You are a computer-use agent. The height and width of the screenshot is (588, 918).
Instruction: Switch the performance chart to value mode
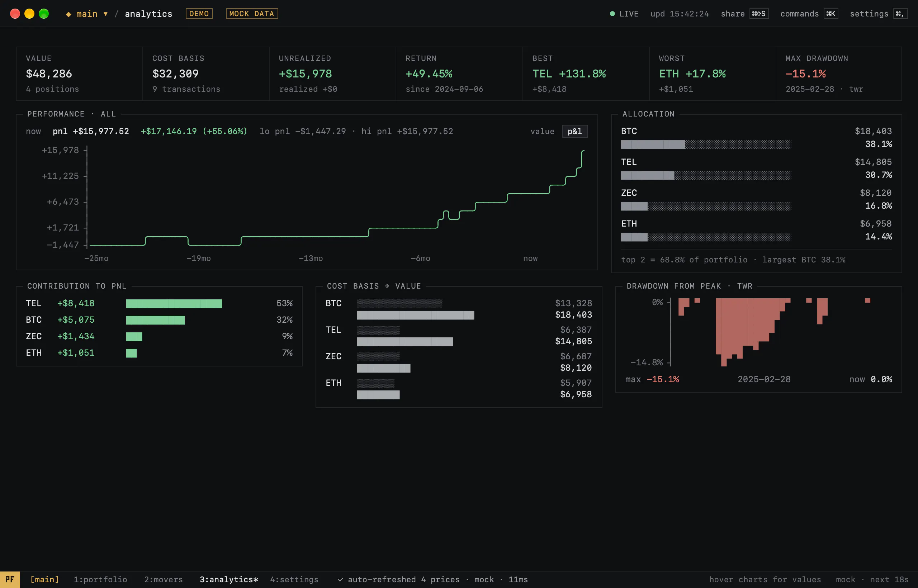[x=542, y=131]
